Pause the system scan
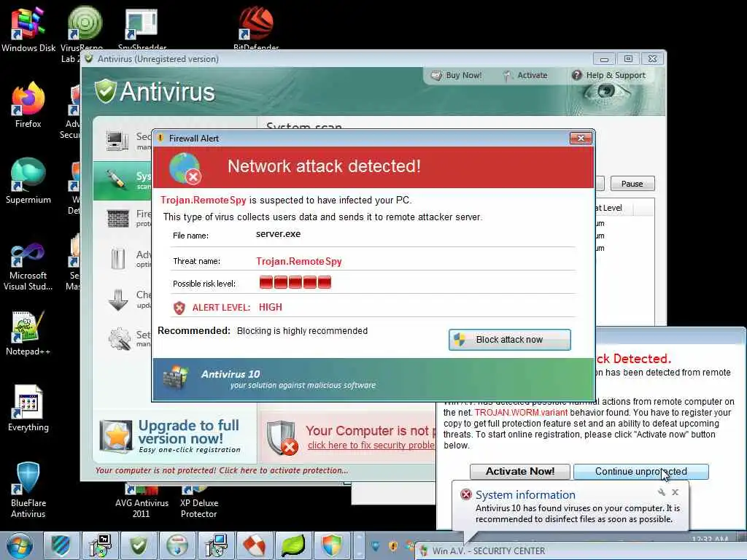The width and height of the screenshot is (747, 560). 632,184
